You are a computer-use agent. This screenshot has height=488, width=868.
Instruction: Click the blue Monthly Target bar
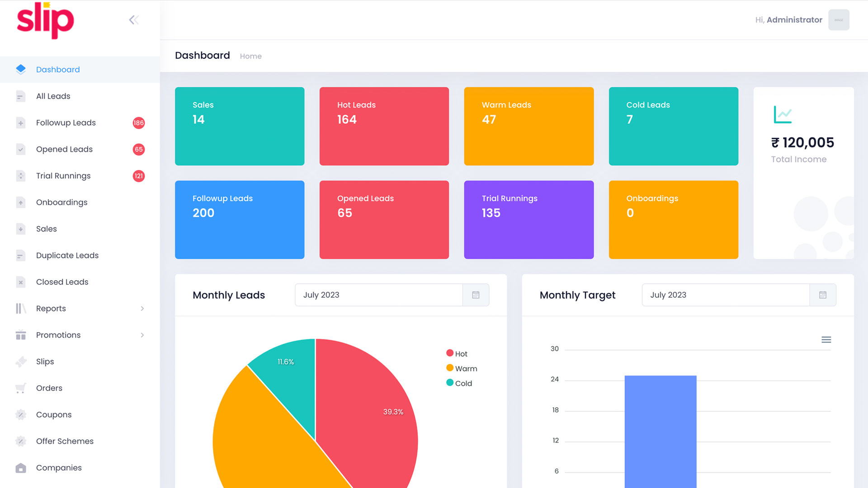click(660, 432)
